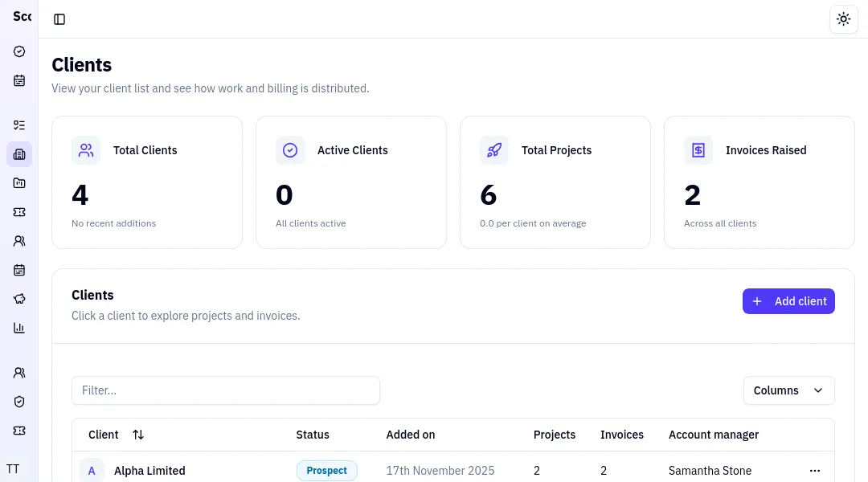Open the row actions menu for Alpha Limited
868x482 pixels.
815,471
